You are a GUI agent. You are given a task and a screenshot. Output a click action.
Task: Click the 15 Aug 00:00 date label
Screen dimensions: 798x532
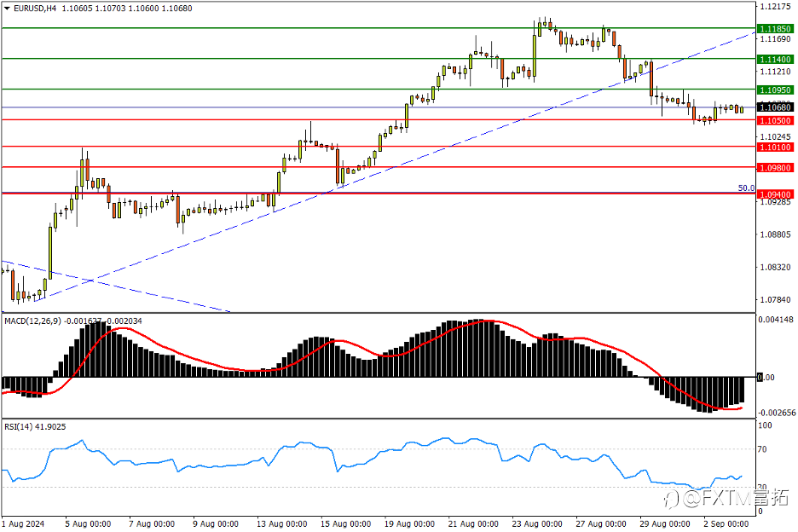pos(345,523)
